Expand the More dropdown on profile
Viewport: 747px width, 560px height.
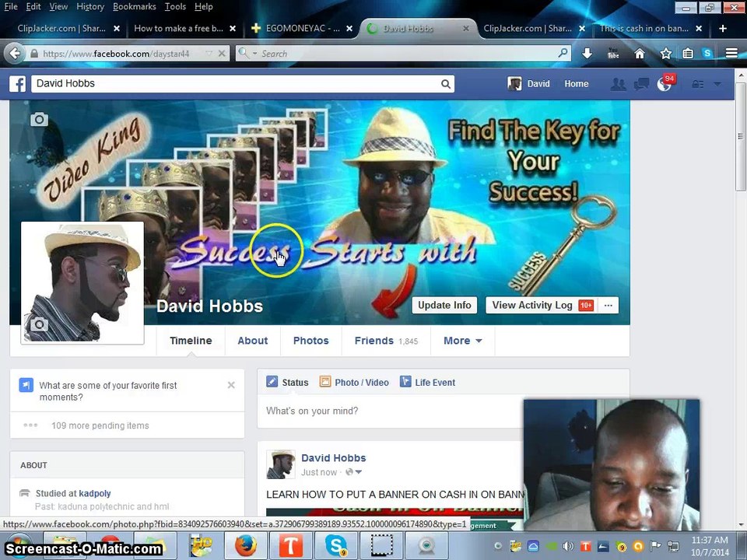pyautogui.click(x=462, y=341)
